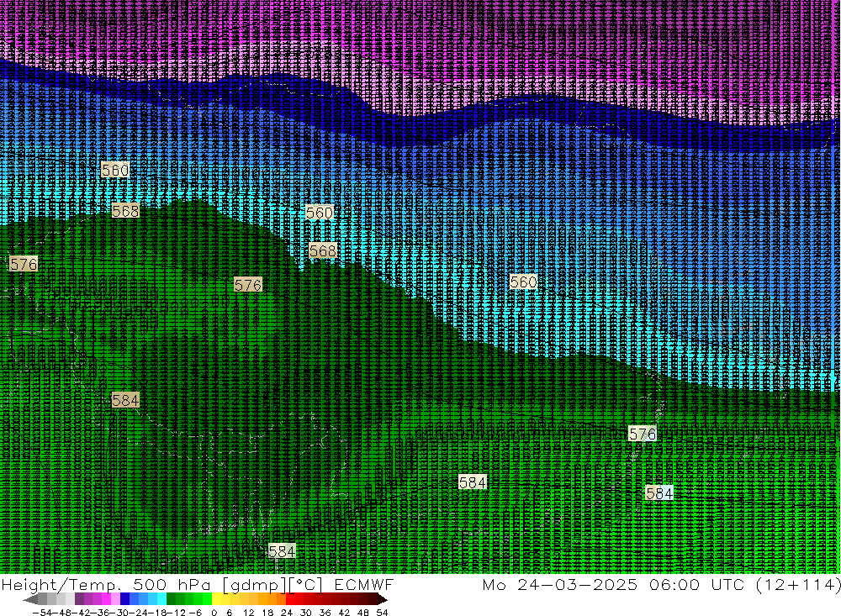Click the bottom-most '584' contour label
This screenshot has width=841, height=616.
282,551
